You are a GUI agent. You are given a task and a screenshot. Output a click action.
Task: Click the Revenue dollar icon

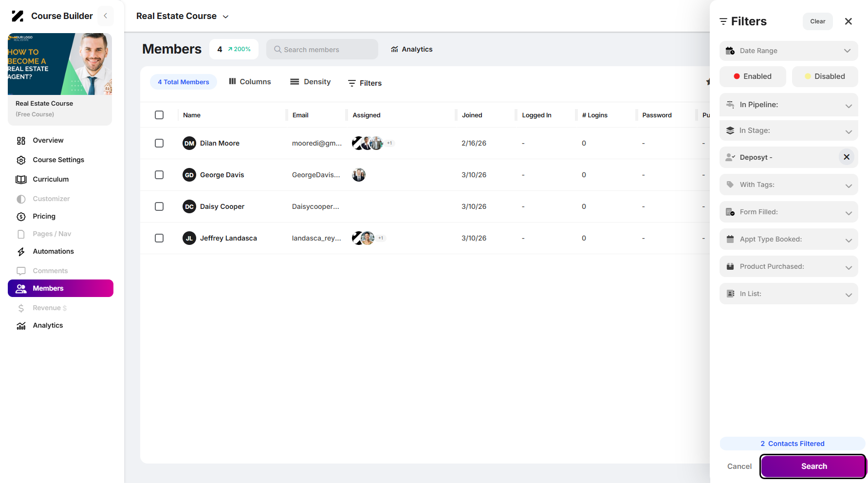click(x=21, y=308)
